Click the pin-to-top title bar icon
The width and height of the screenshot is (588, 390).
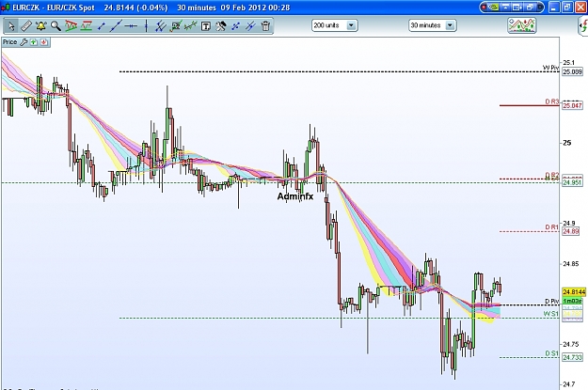tap(506, 8)
